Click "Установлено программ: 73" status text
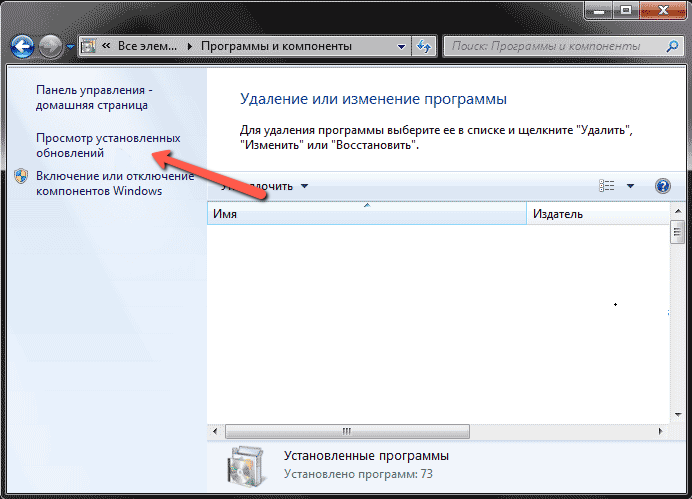692x499 pixels. pyautogui.click(x=358, y=474)
